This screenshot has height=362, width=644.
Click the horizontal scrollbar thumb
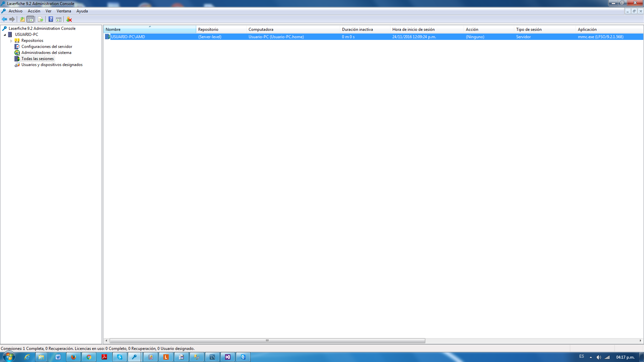267,341
